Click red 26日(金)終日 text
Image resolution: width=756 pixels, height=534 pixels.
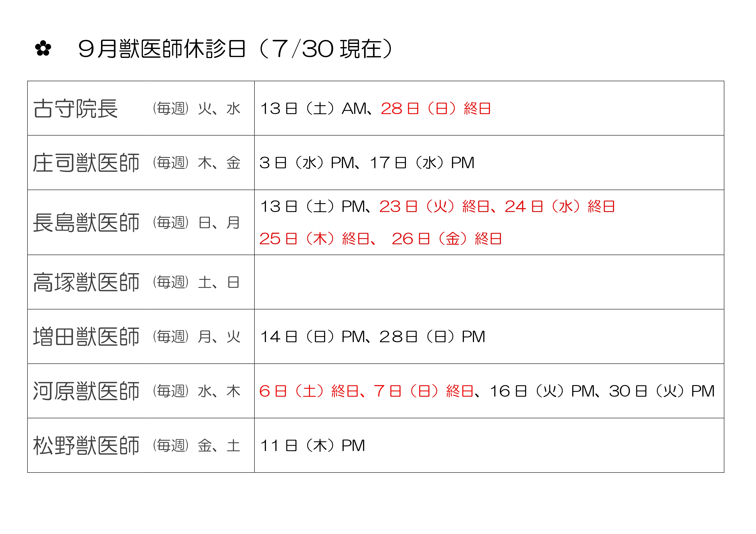(x=447, y=238)
